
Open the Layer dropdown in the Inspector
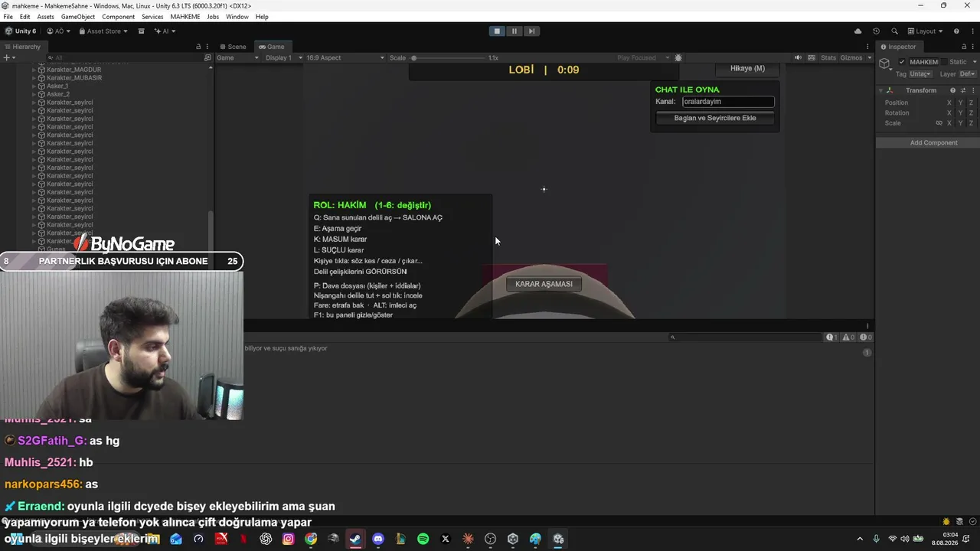(968, 74)
